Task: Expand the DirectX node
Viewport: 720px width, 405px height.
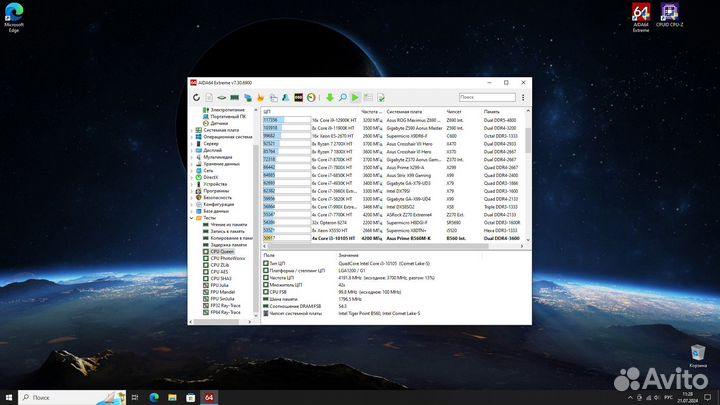Action: click(x=191, y=177)
